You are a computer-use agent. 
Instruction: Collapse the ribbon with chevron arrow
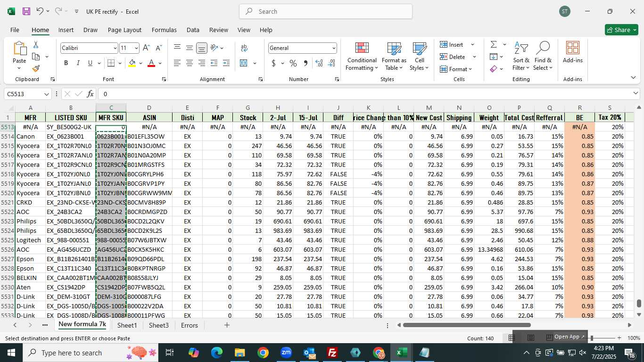pyautogui.click(x=633, y=77)
